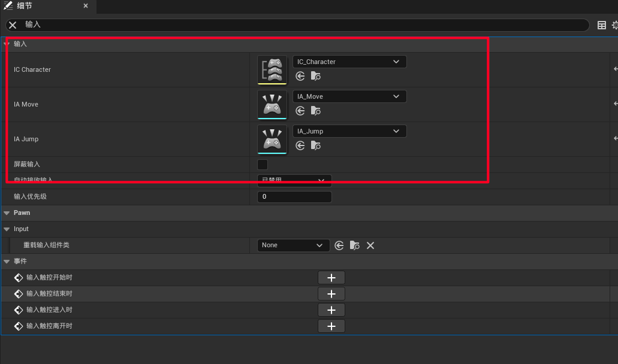The image size is (618, 364).
Task: Open the IC_Character asset dropdown
Action: pos(349,62)
